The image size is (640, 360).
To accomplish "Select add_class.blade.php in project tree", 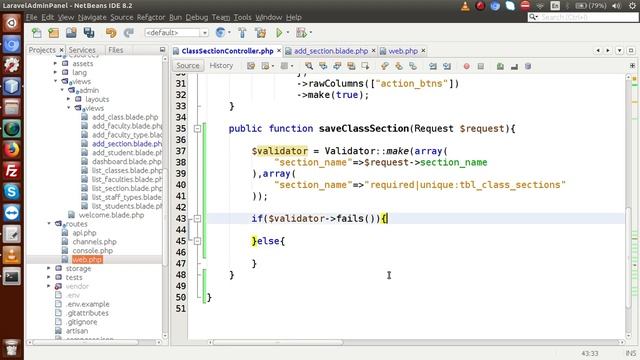I will (x=125, y=117).
